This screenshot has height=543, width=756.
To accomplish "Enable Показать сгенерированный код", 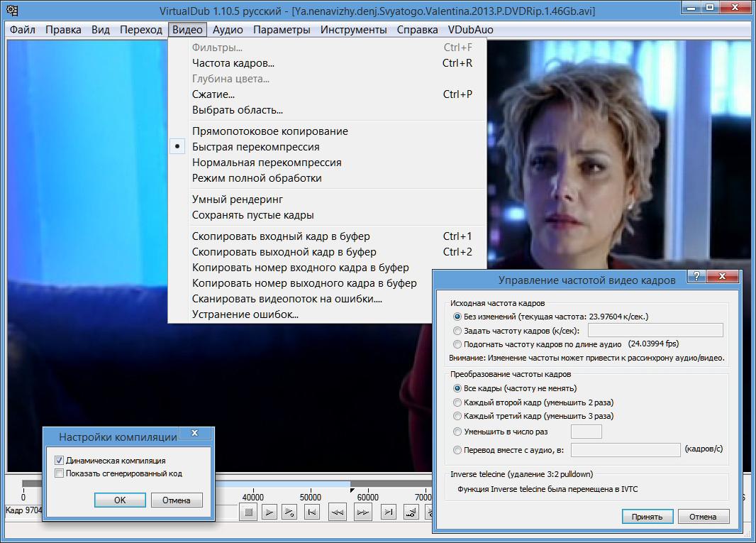I will tap(60, 473).
